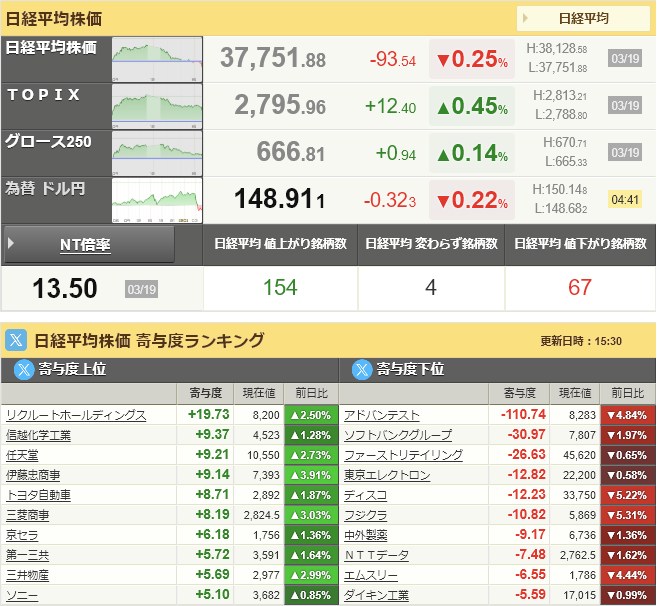Click the ▲0.45% change badge
Viewport: 657px width, 606px height.
(472, 106)
